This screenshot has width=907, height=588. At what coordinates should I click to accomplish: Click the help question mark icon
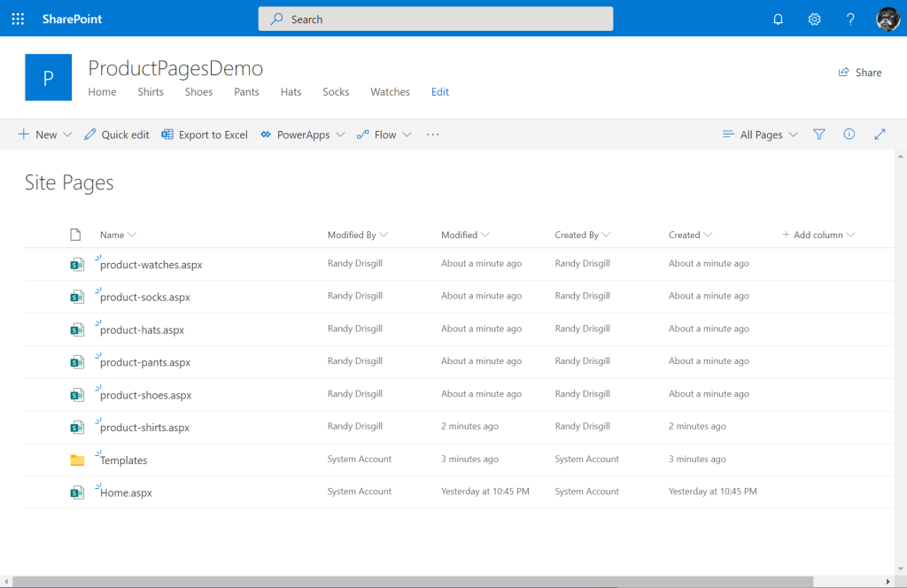click(850, 19)
